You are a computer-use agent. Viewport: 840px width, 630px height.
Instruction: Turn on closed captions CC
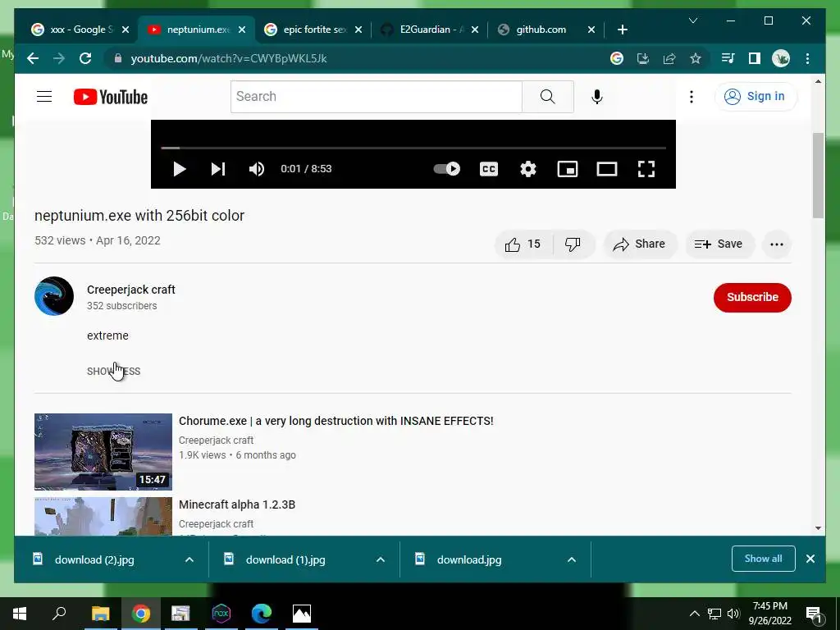[489, 169]
